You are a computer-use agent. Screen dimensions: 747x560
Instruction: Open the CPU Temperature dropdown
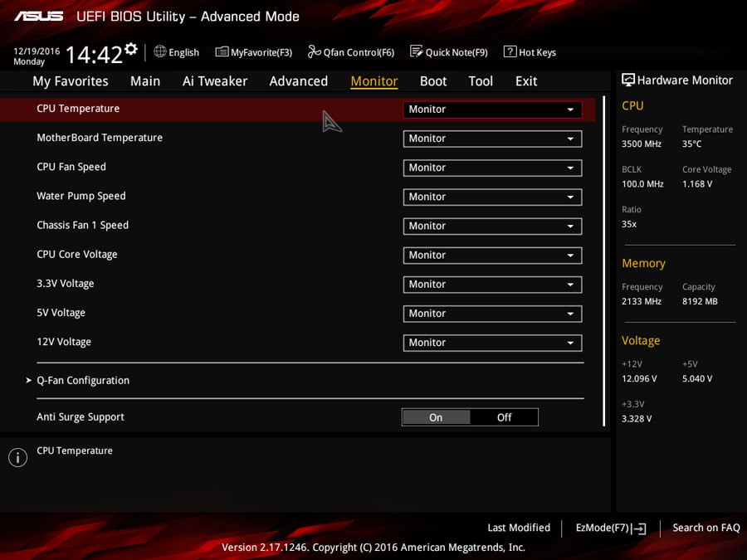point(492,110)
